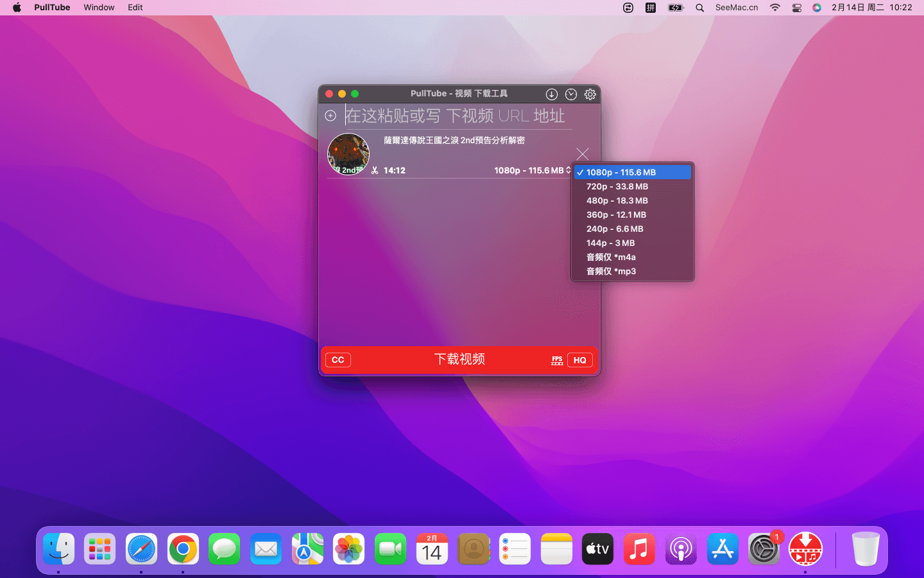Click the video thumbnail in the list
The width and height of the screenshot is (924, 578).
pos(348,154)
